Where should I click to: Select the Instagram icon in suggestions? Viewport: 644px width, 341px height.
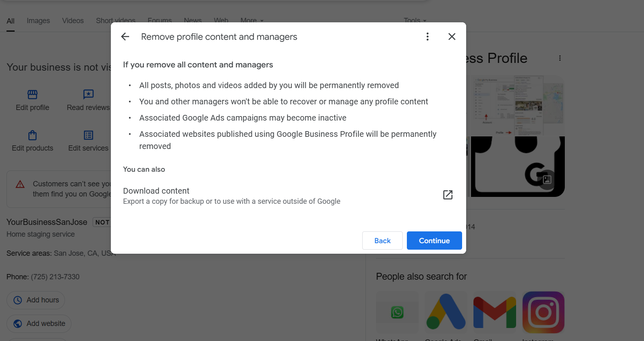[x=543, y=312]
